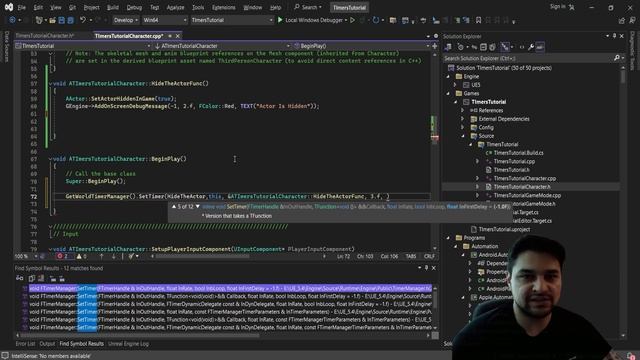Click the editor split window plus icon
This screenshot has width=640, height=360.
(x=434, y=46)
